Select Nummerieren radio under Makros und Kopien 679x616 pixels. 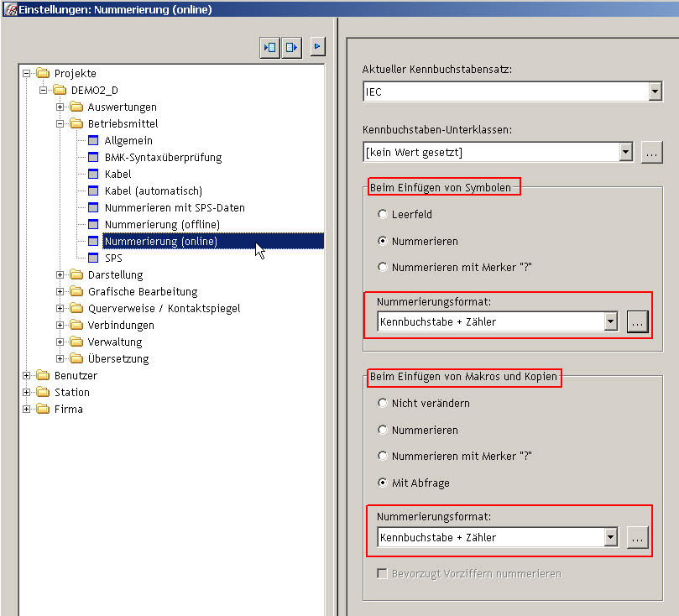(x=383, y=430)
